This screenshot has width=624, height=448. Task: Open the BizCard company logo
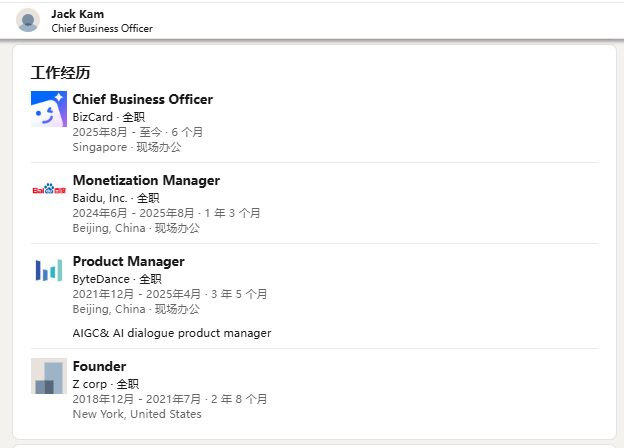[49, 109]
